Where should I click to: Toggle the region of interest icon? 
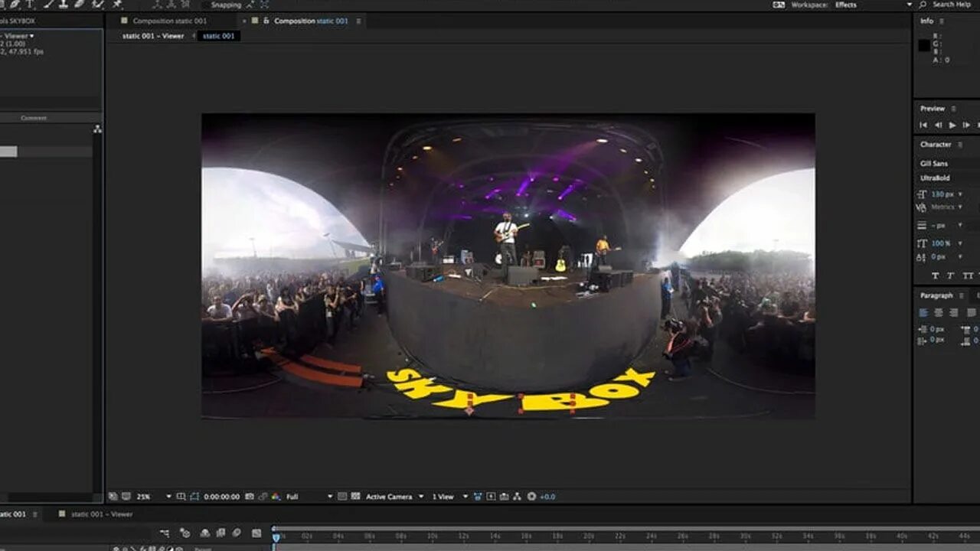click(x=342, y=497)
